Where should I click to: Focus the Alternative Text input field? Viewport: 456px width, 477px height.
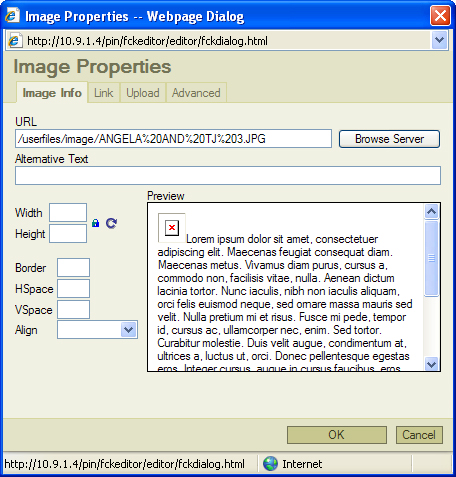[228, 175]
